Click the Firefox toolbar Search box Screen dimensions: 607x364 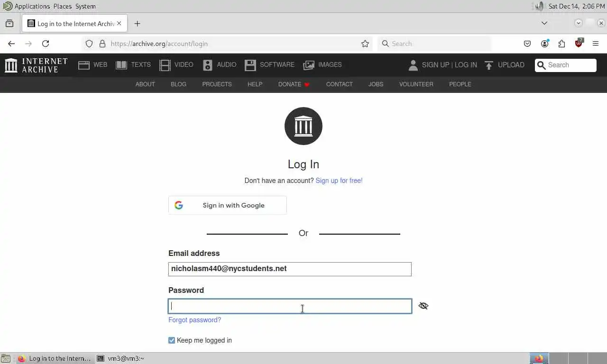click(x=434, y=44)
